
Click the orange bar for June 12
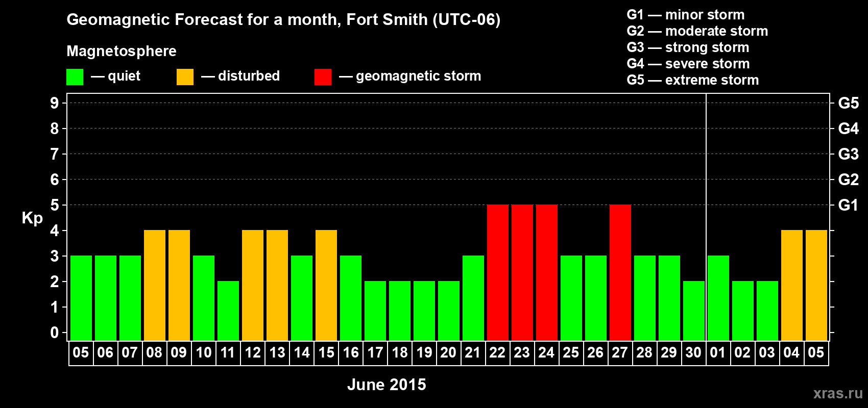[253, 285]
